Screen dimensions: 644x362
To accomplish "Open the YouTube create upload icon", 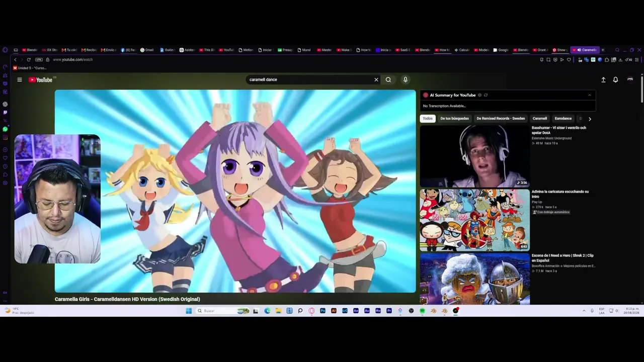I will 603,79.
